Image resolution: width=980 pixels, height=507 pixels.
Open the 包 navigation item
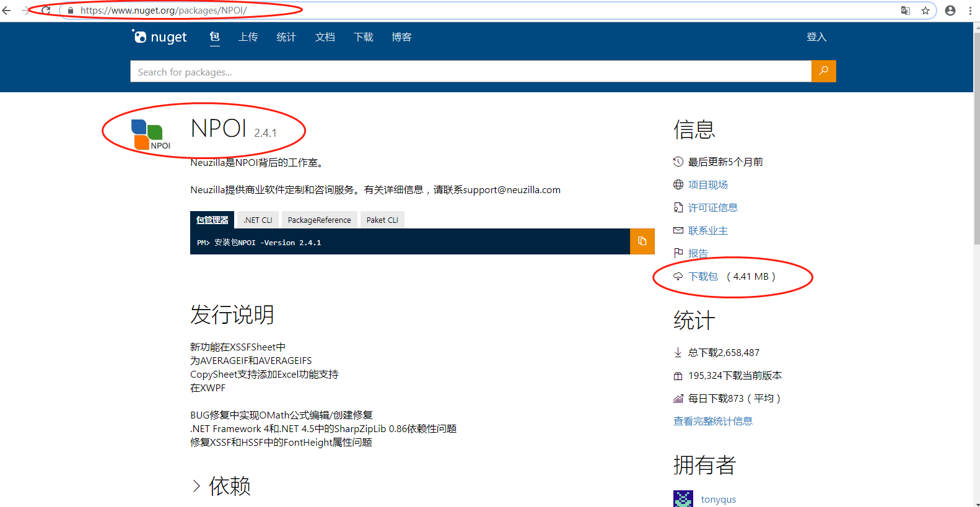214,37
